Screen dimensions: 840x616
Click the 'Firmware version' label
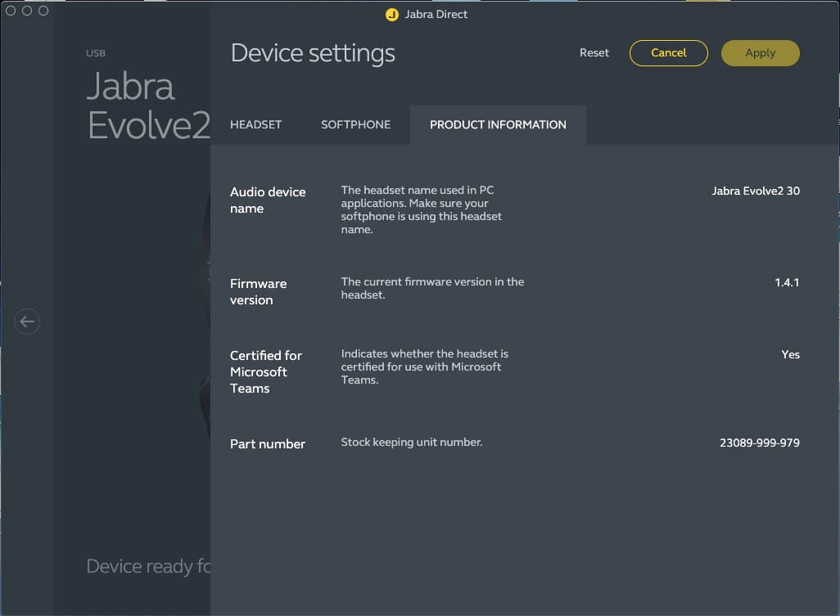click(x=258, y=292)
